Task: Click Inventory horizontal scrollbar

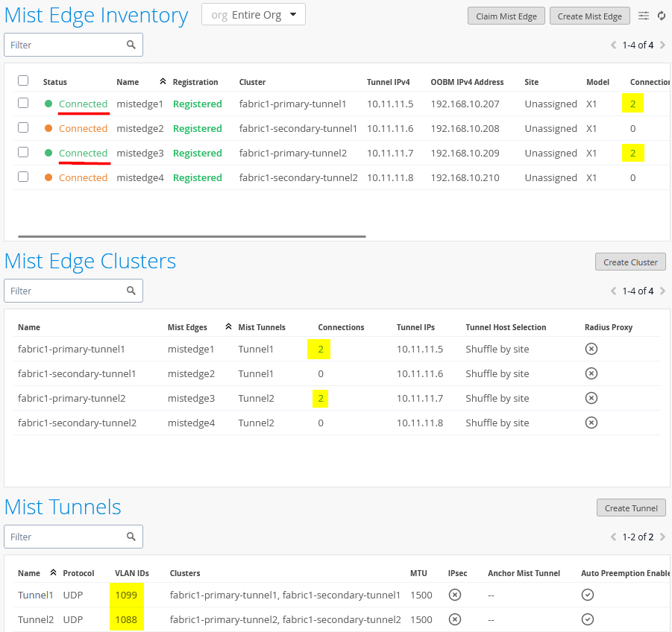Action: click(192, 236)
